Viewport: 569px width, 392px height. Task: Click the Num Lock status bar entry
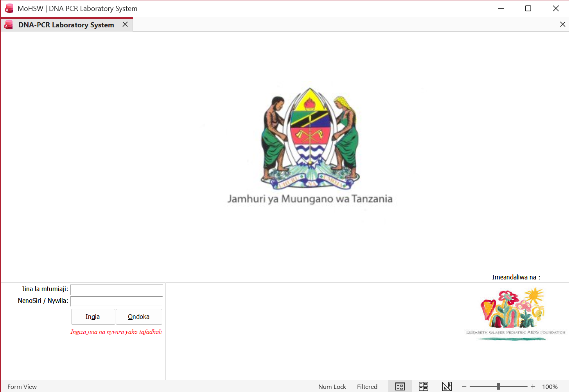point(332,387)
